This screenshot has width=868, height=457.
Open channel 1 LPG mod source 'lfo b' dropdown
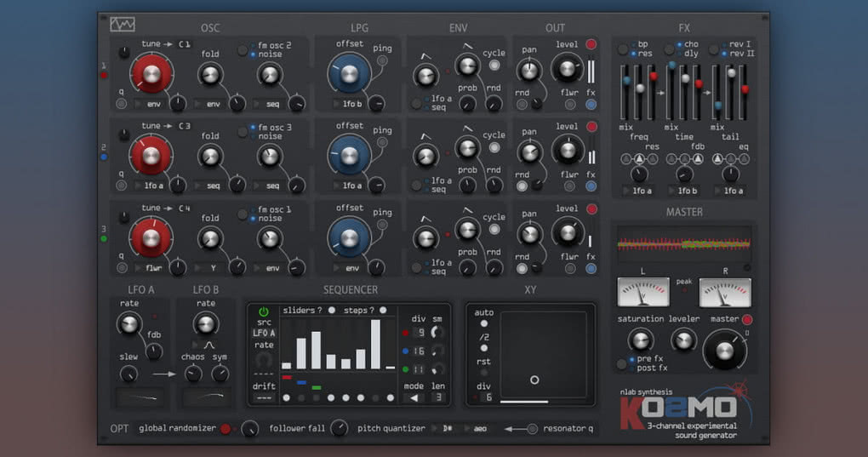[x=348, y=104]
